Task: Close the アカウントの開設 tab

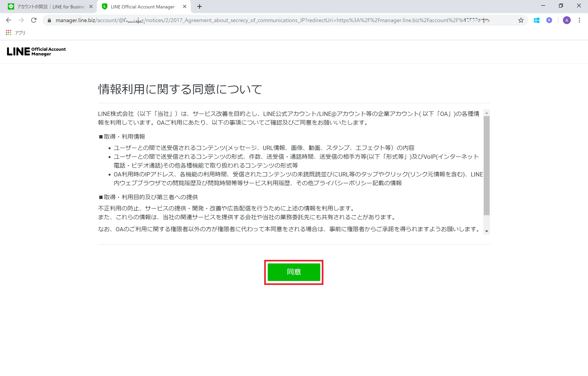Action: point(91,7)
